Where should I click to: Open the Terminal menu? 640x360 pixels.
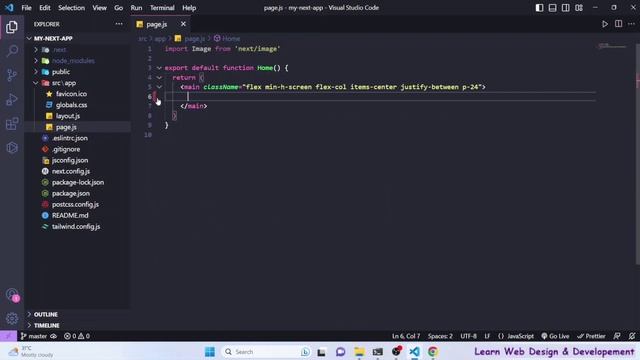pos(162,8)
